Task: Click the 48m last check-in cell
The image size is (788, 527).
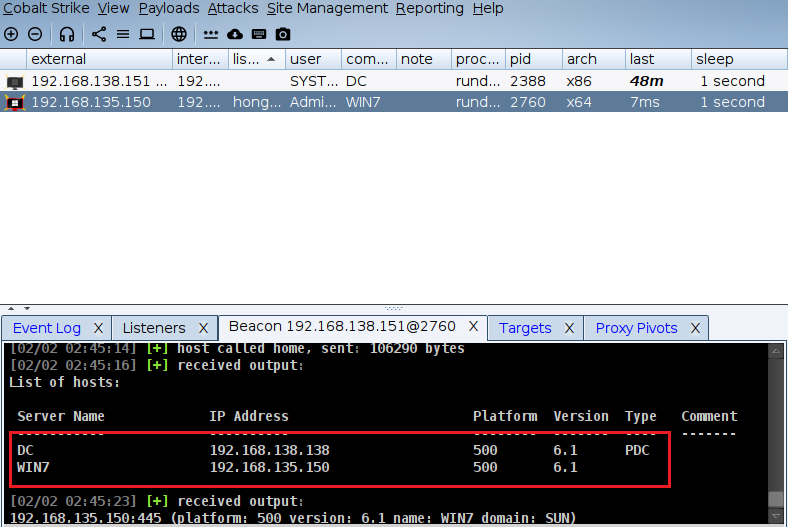Action: pos(647,81)
